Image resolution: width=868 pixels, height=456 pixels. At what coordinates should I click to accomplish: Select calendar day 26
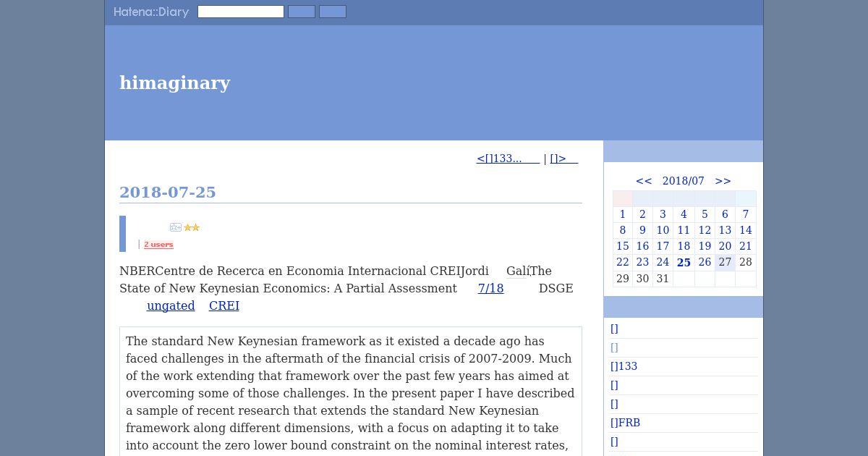pos(705,262)
